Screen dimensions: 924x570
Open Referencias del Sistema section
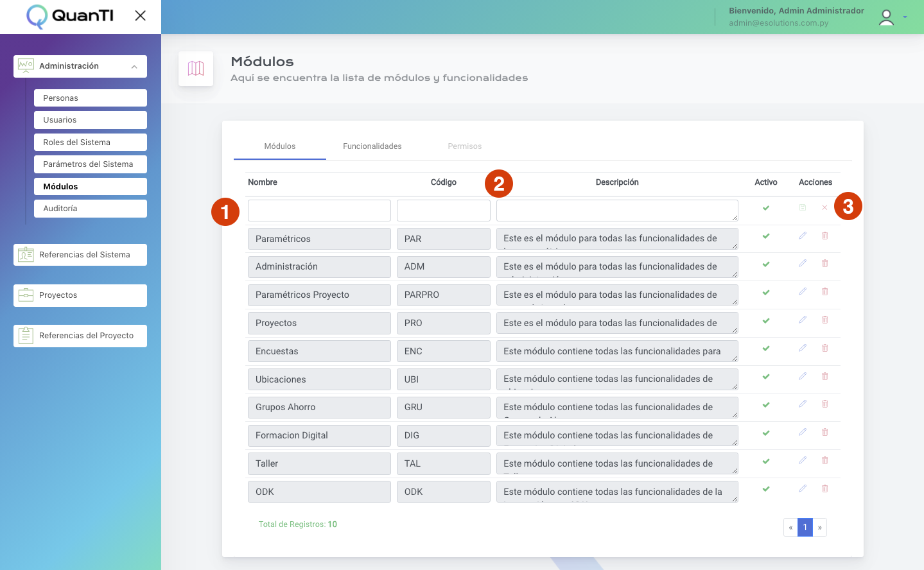click(x=80, y=255)
